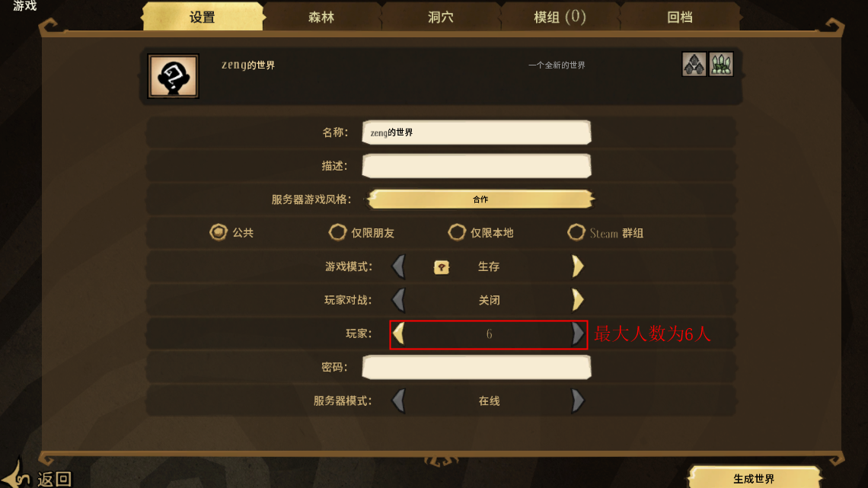Image resolution: width=868 pixels, height=488 pixels.
Task: Switch 游戏模式 to previous mode with left arrow
Action: coord(398,266)
